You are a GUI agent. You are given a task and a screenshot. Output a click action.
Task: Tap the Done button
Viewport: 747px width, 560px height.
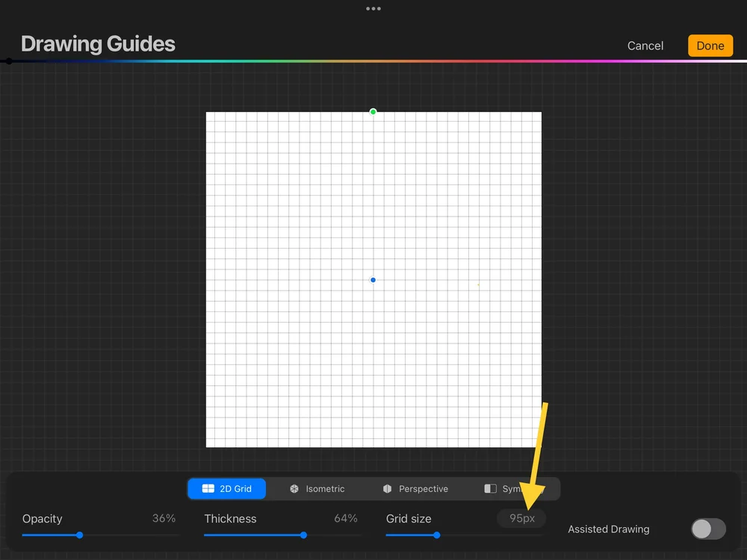(710, 46)
